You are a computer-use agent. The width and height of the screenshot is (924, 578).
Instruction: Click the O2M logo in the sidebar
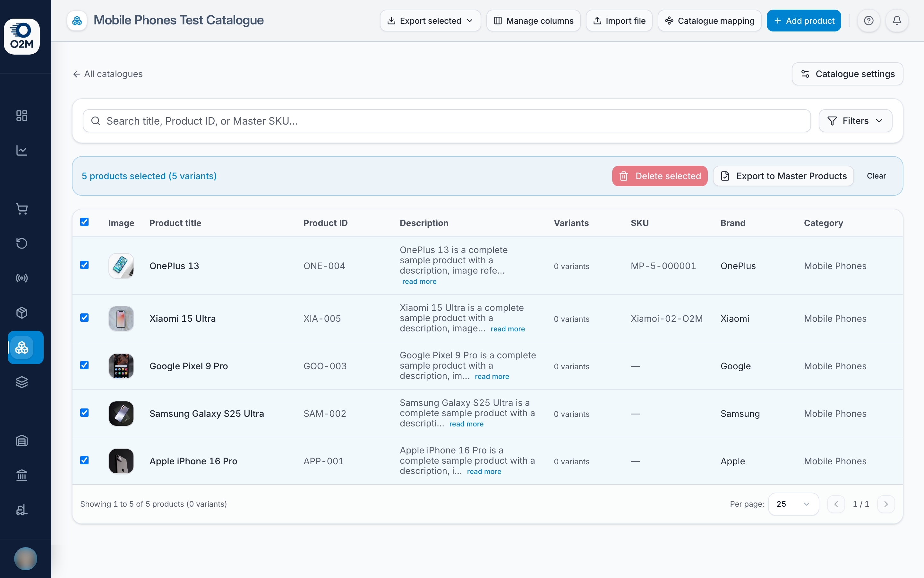(x=22, y=36)
